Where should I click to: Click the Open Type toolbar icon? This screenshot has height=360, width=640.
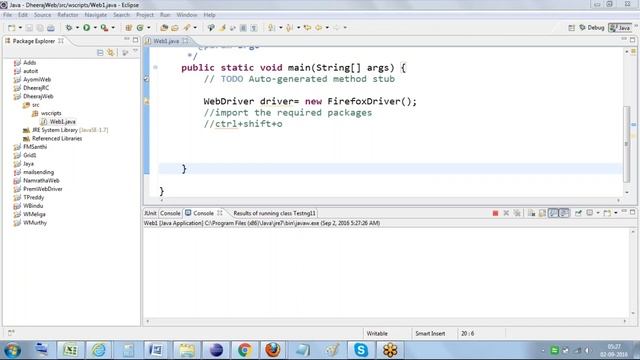coord(164,28)
